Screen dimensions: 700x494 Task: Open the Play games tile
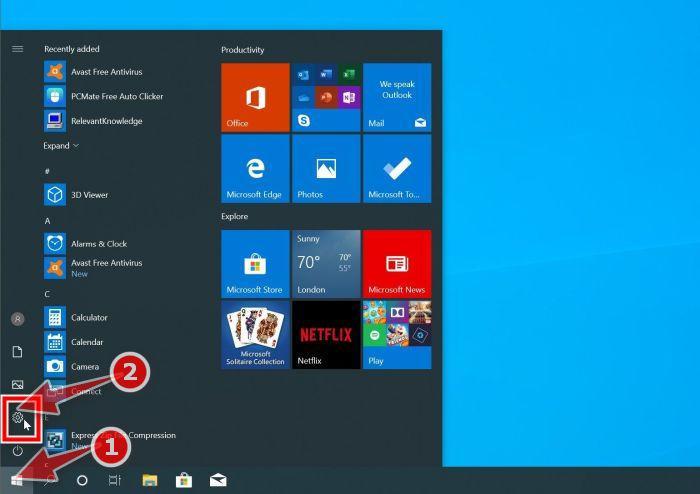(397, 335)
